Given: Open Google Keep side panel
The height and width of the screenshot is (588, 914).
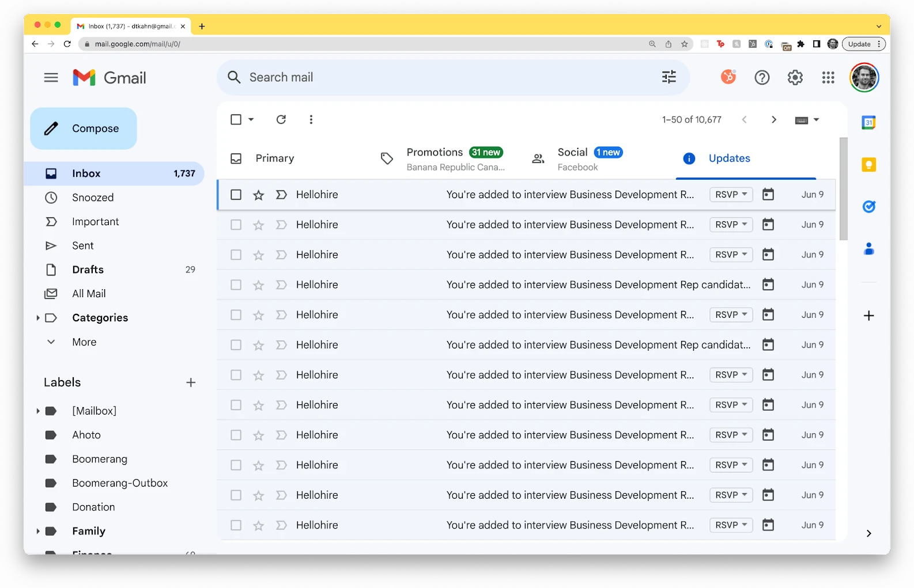Looking at the screenshot, I should [x=868, y=165].
